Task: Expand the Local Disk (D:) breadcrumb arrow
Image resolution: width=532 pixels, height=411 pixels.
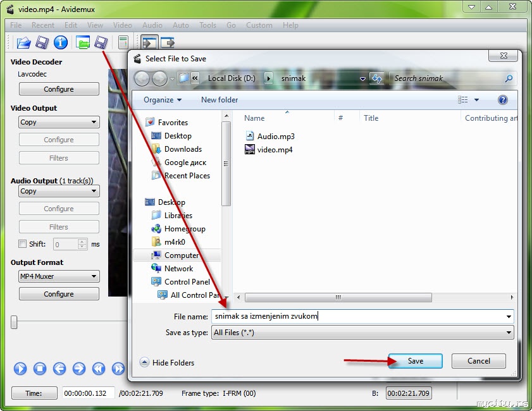Action: tap(268, 78)
